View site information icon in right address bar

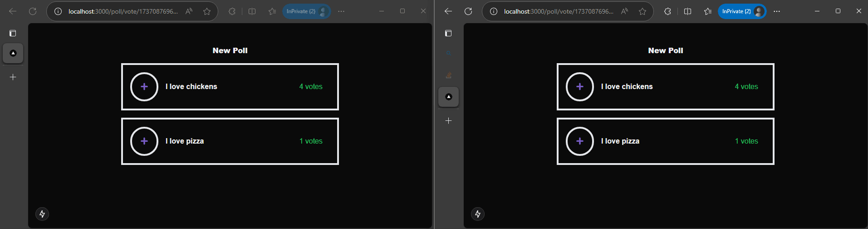tap(494, 11)
